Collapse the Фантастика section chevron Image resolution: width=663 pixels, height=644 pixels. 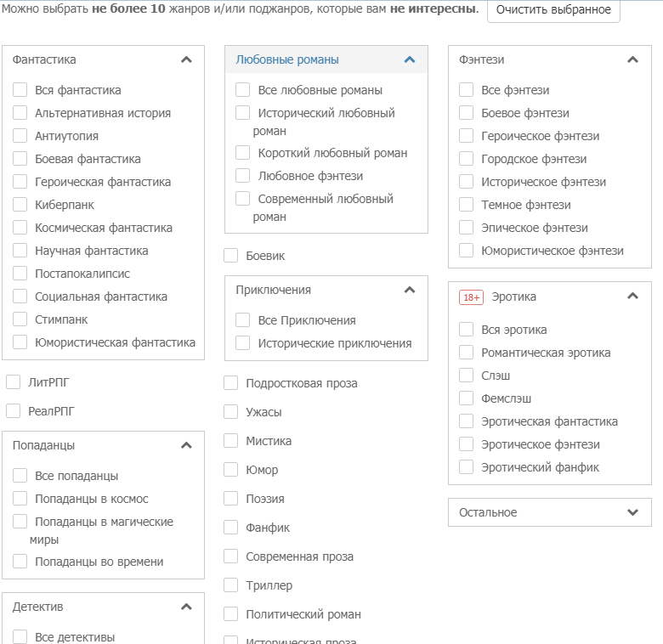[x=187, y=59]
